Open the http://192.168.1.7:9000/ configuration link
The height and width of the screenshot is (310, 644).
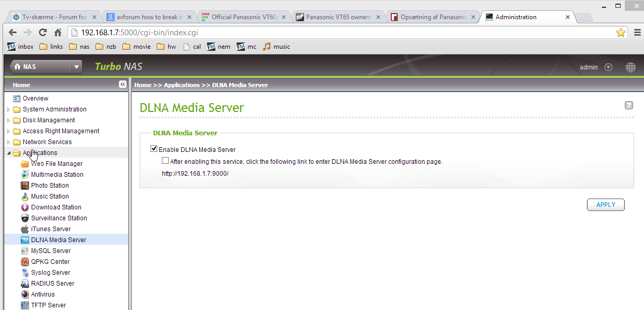pyautogui.click(x=195, y=173)
